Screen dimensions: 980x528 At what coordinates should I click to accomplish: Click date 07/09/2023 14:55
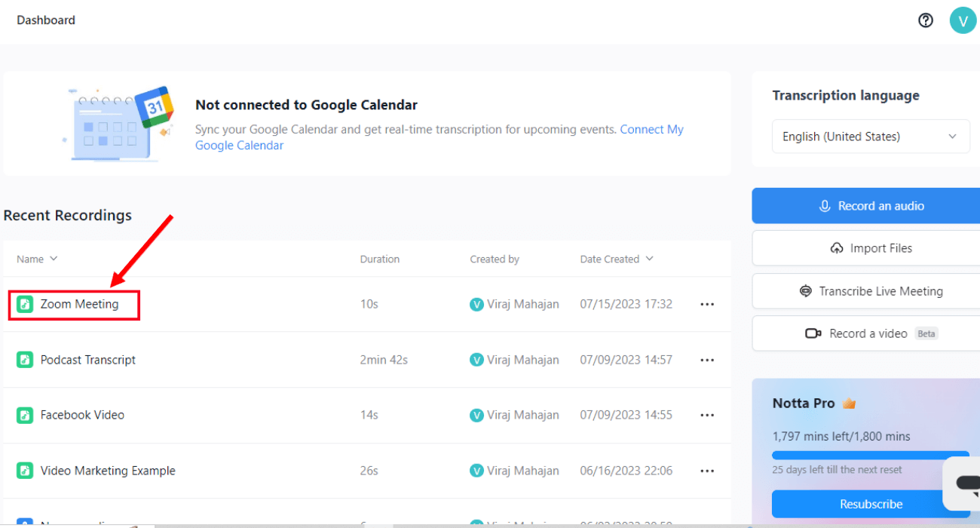[x=626, y=415]
